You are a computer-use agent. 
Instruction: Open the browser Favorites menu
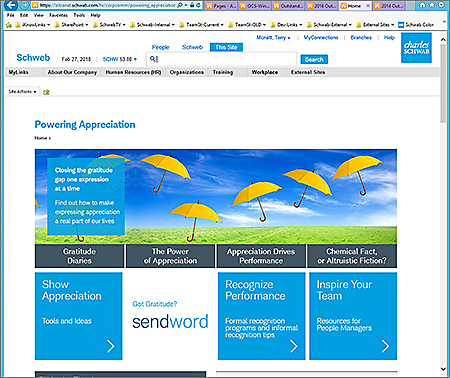[58, 15]
